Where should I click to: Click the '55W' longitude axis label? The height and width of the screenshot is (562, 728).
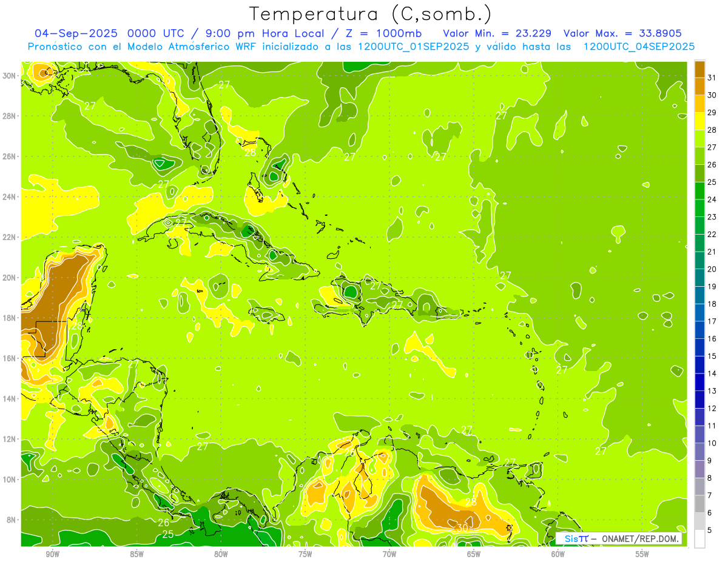(x=642, y=554)
